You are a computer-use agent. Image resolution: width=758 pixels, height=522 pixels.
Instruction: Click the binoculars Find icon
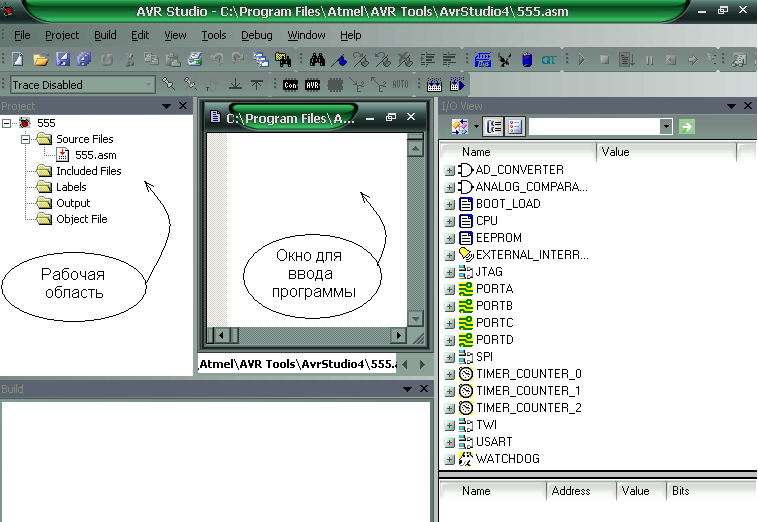tap(317, 59)
